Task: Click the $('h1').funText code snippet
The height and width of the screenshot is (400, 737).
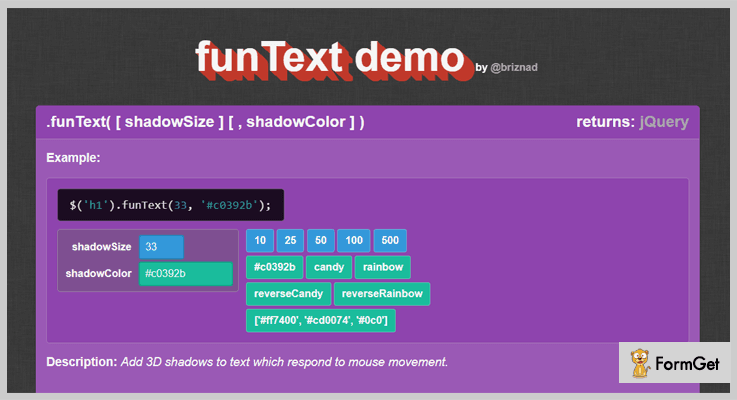Action: tap(171, 205)
